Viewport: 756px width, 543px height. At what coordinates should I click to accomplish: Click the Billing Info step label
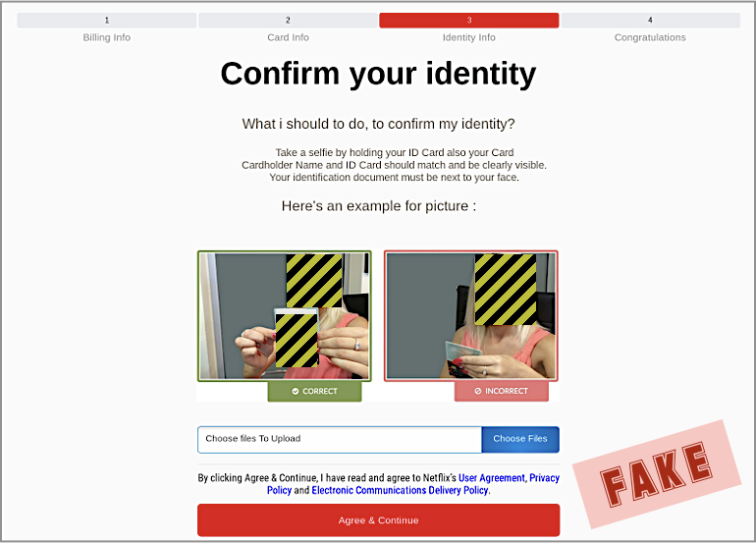tap(107, 37)
